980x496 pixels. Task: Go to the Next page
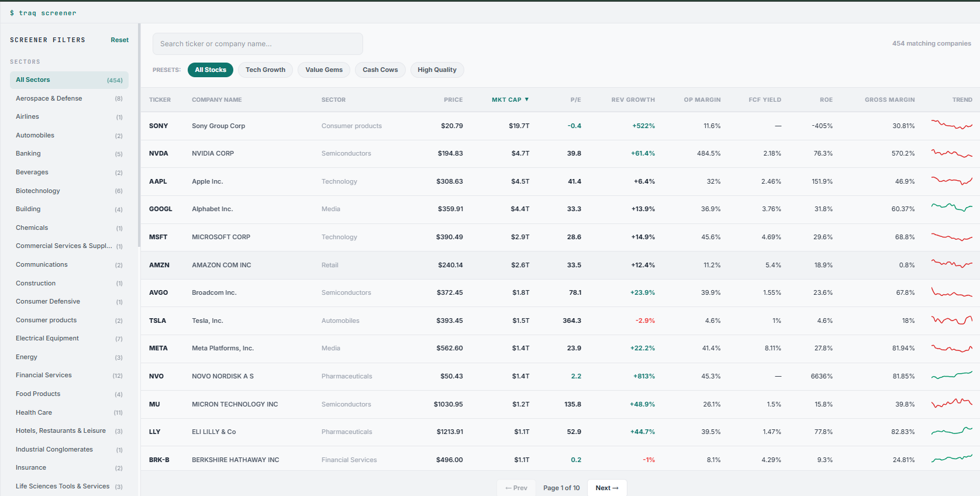pyautogui.click(x=607, y=488)
